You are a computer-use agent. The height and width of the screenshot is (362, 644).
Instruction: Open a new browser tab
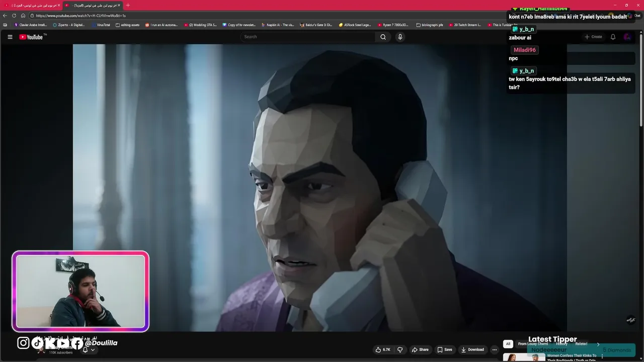point(128,5)
